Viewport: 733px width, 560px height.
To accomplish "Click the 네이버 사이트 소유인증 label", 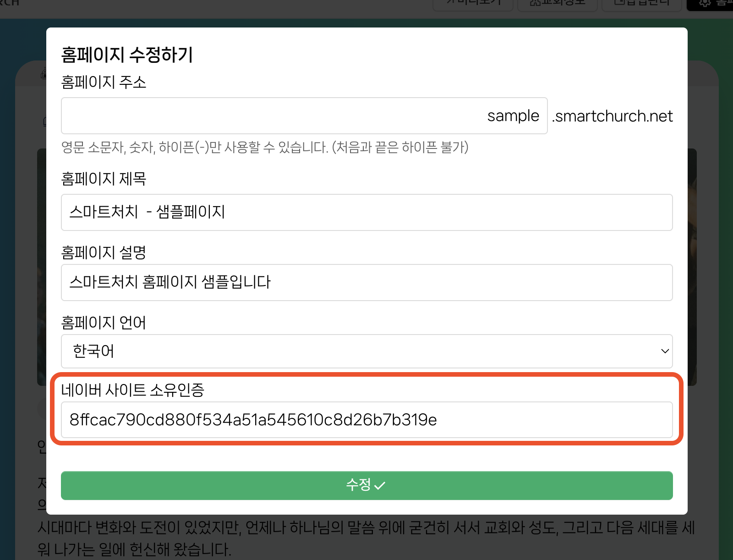I will [132, 390].
